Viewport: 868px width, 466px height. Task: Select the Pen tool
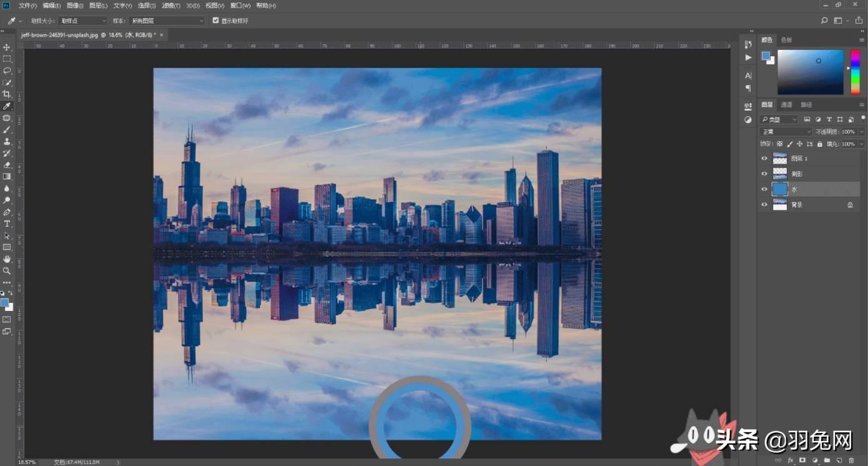(x=7, y=212)
